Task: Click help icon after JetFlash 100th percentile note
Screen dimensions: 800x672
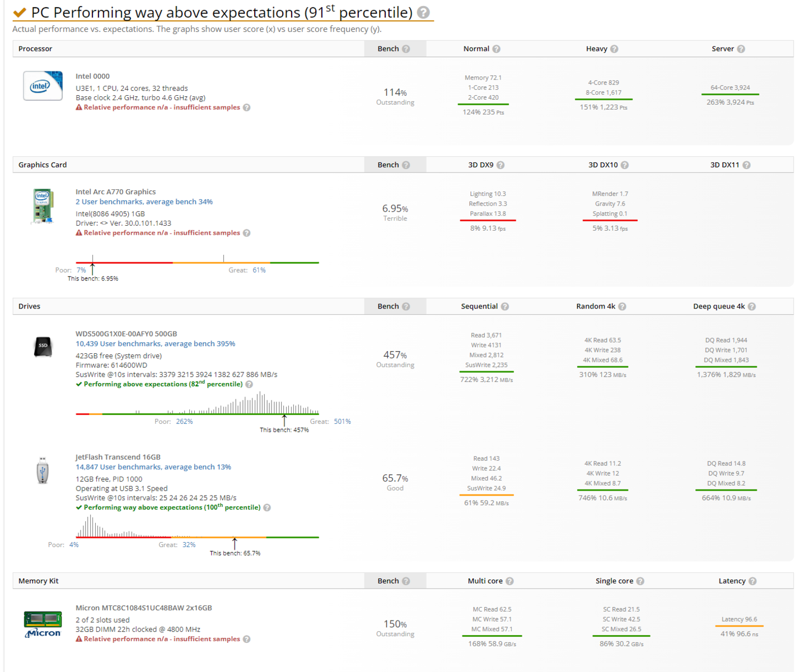Action: (267, 507)
